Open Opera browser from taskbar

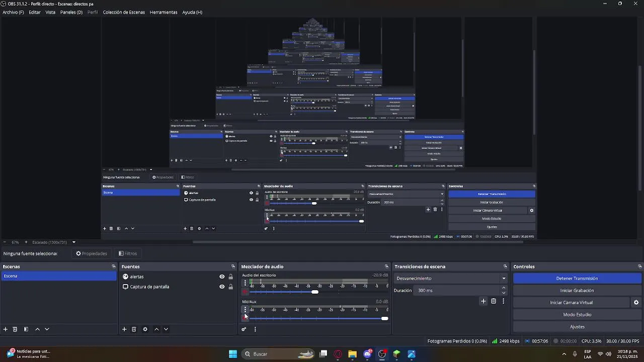[338, 354]
